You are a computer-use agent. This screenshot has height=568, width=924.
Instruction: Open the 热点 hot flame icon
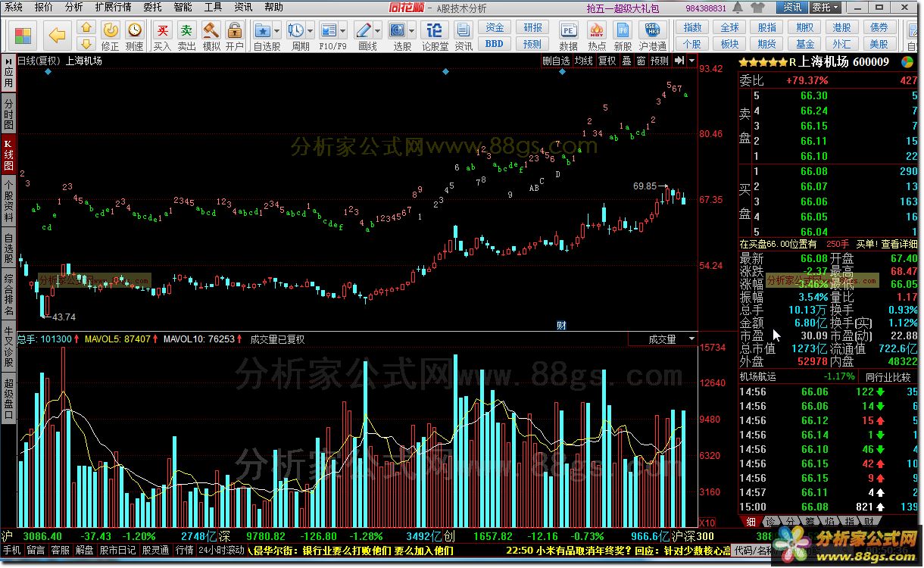597,30
